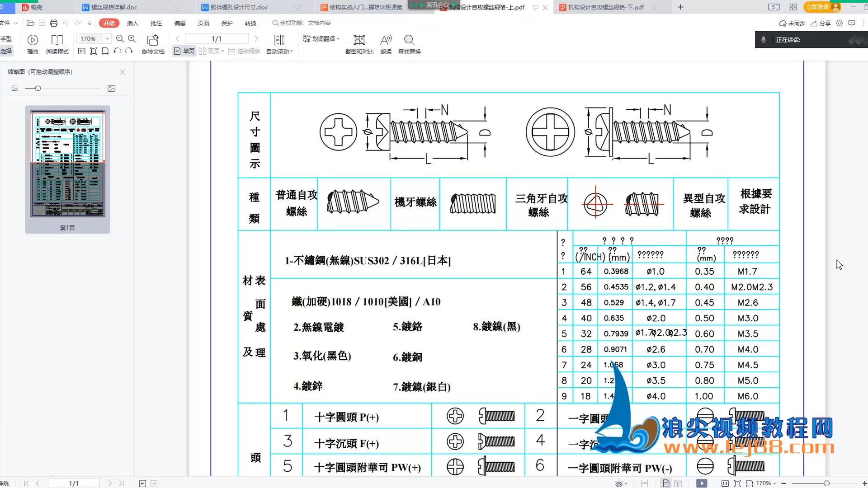Open the 插入 ribbon tab

(132, 23)
